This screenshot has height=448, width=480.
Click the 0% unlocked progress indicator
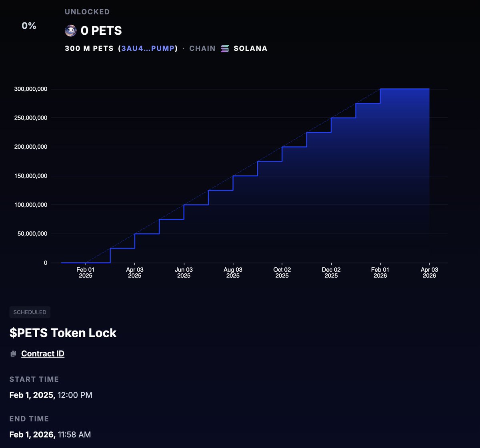[x=29, y=26]
